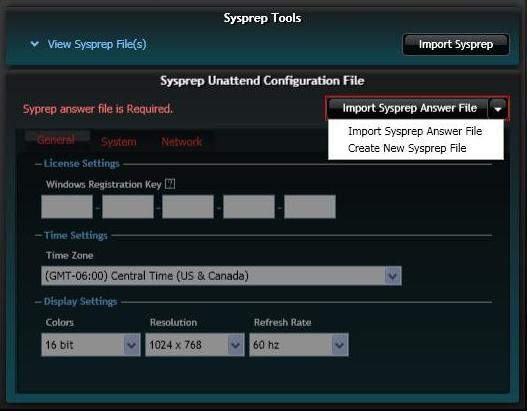This screenshot has height=411, width=527.
Task: Switch to the General tab
Action: (x=56, y=140)
